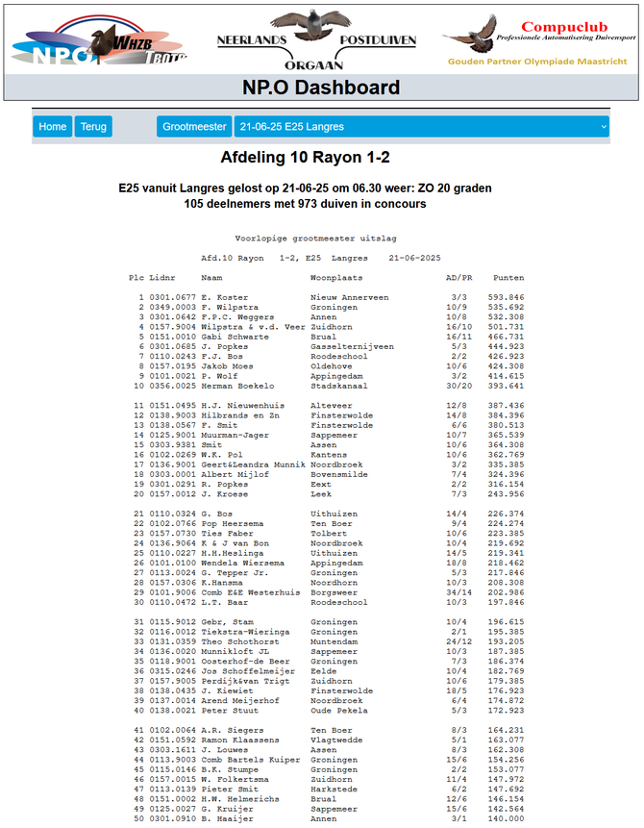The image size is (644, 828).
Task: Click Oosterhof-de Beer entry
Action: tap(245, 662)
